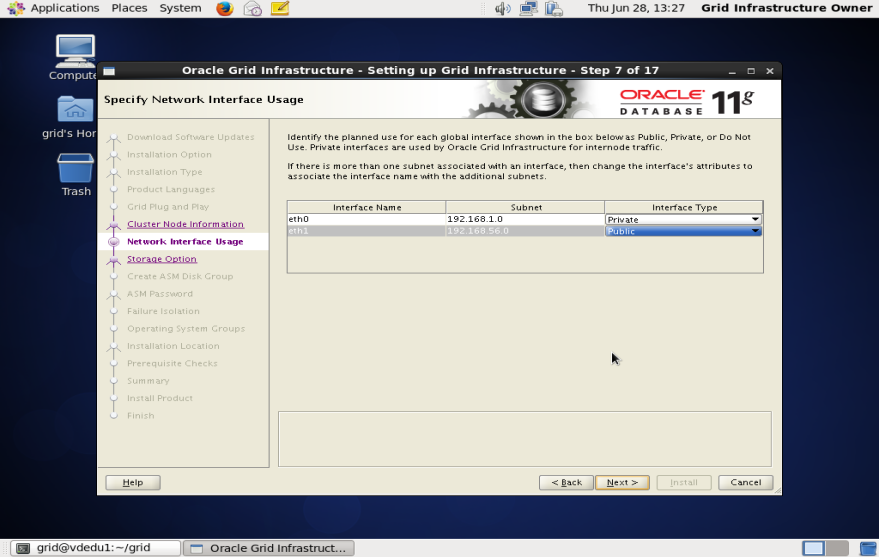879x557 pixels.
Task: Go to Cluster Node Information step
Action: tap(186, 224)
